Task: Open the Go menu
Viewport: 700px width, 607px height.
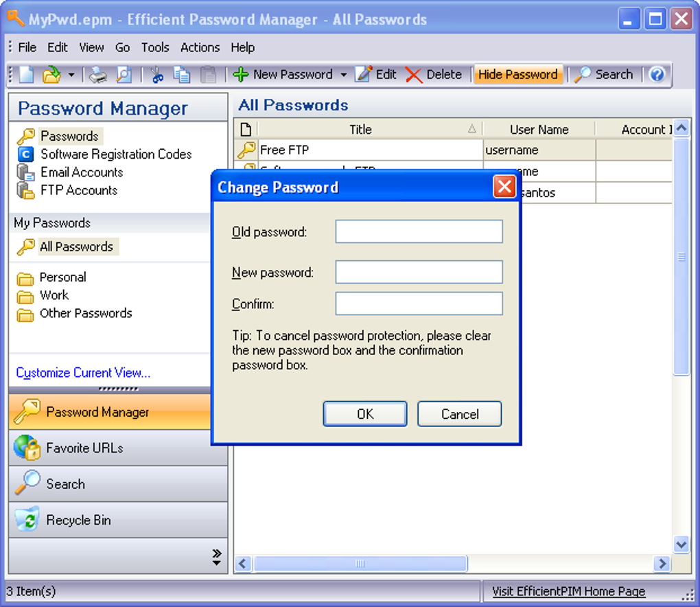Action: click(x=122, y=47)
